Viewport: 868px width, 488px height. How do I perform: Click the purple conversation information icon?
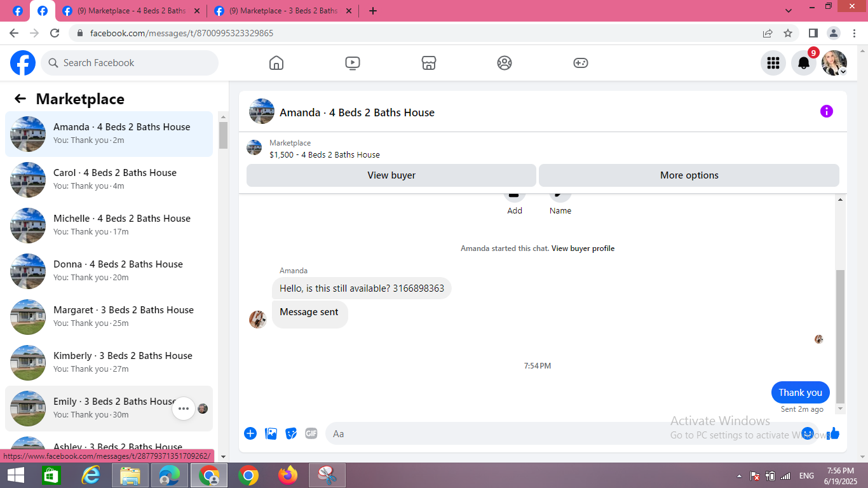pyautogui.click(x=827, y=111)
